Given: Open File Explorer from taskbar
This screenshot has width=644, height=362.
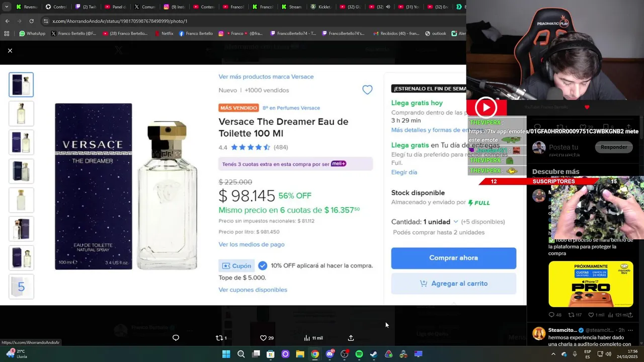Looking at the screenshot, I should point(300,354).
